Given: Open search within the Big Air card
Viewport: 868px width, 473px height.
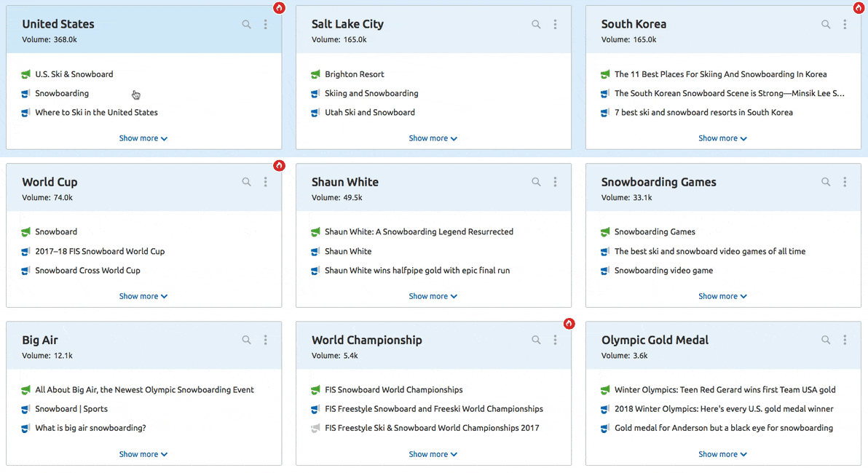Looking at the screenshot, I should (246, 339).
